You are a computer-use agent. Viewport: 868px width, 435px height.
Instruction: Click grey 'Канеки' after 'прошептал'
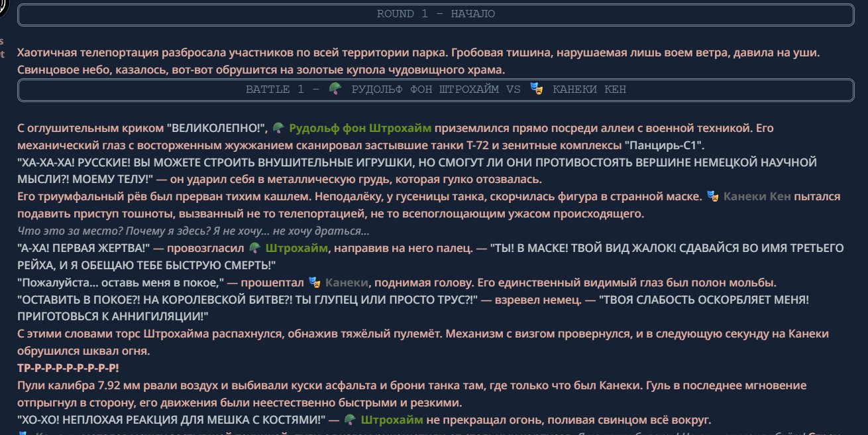pos(346,282)
